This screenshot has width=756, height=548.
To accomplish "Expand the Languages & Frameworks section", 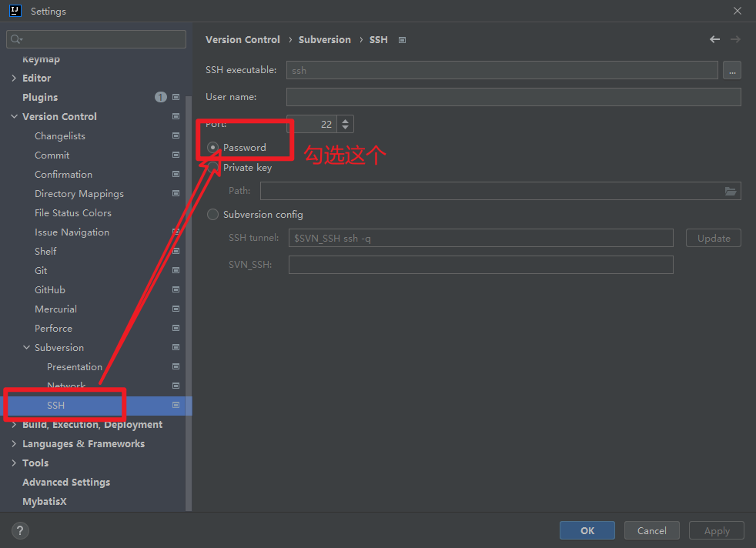I will click(x=14, y=443).
